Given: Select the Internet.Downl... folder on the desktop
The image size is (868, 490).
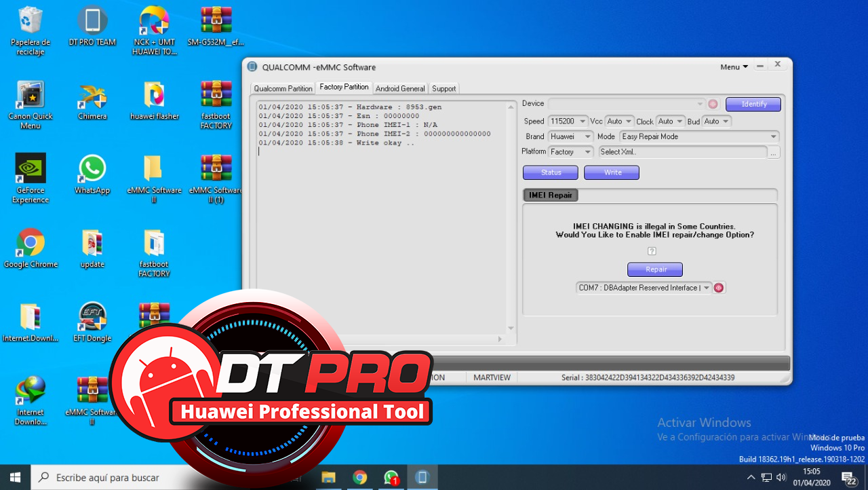Looking at the screenshot, I should [31, 322].
